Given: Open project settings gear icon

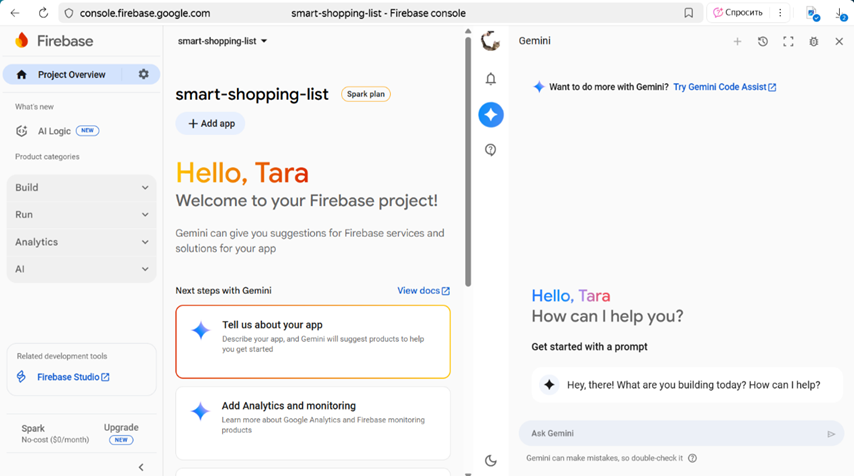Looking at the screenshot, I should 143,74.
